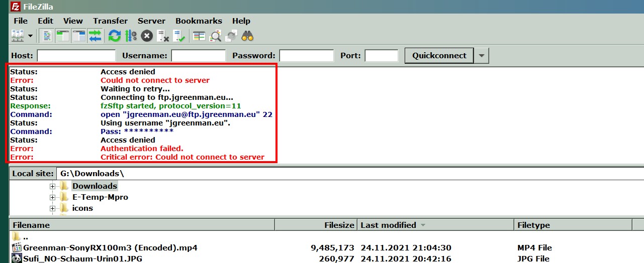This screenshot has width=644, height=263.
Task: Toggle message log display
Action: point(47,36)
